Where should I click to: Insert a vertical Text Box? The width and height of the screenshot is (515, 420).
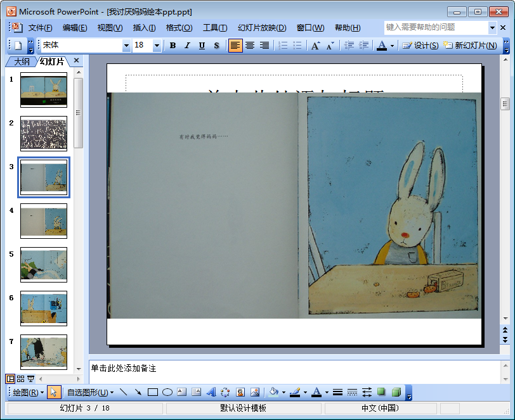[x=196, y=392]
